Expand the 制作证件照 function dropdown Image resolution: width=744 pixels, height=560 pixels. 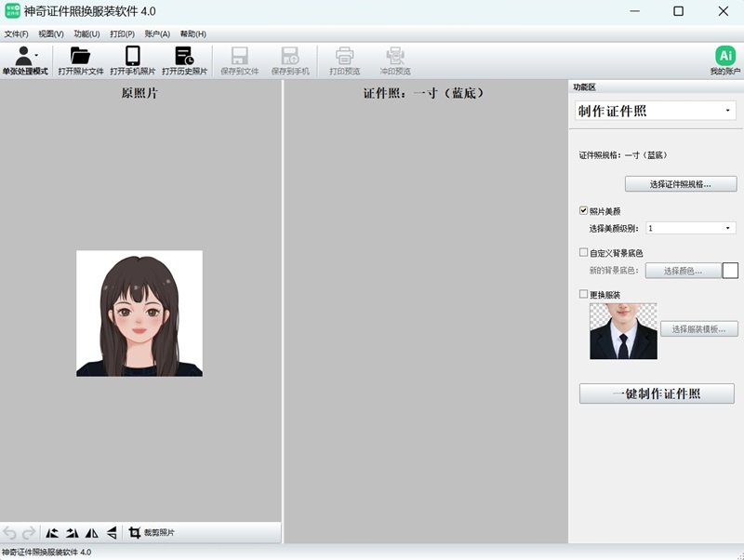point(726,111)
